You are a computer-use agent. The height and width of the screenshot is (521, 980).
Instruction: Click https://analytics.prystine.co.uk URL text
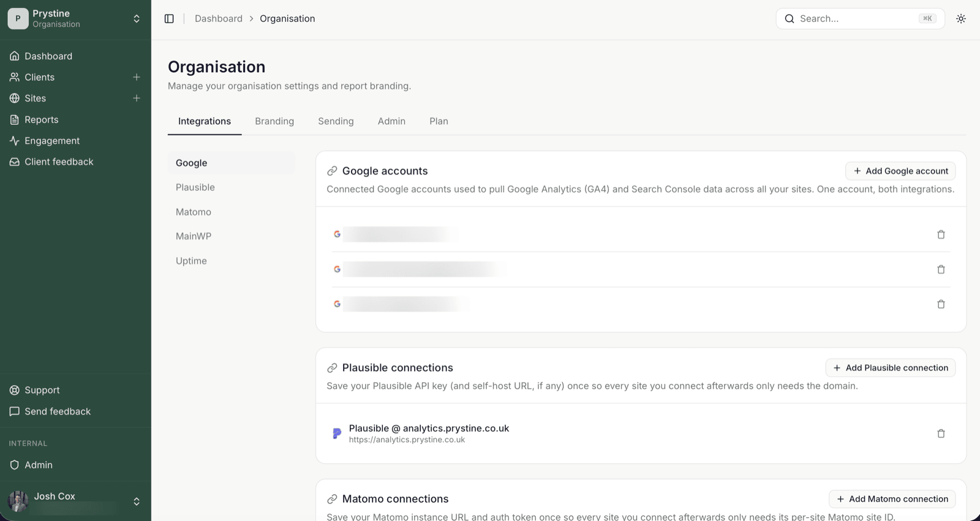coord(407,440)
